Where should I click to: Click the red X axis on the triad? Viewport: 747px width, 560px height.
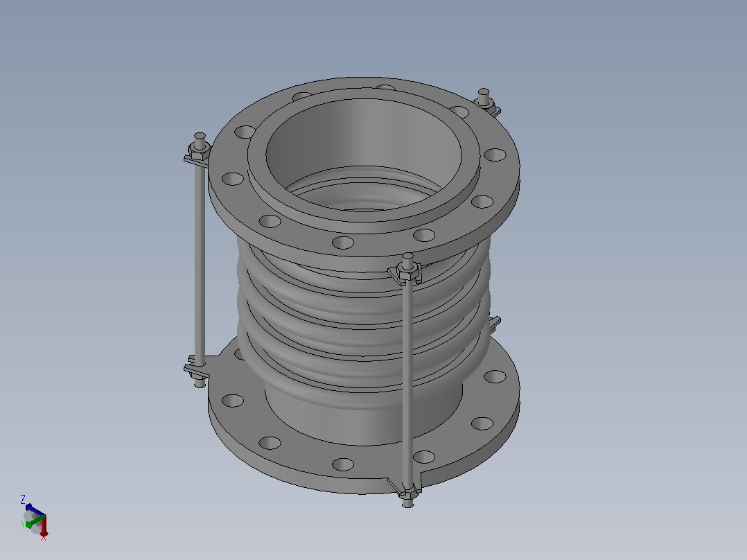[x=44, y=525]
